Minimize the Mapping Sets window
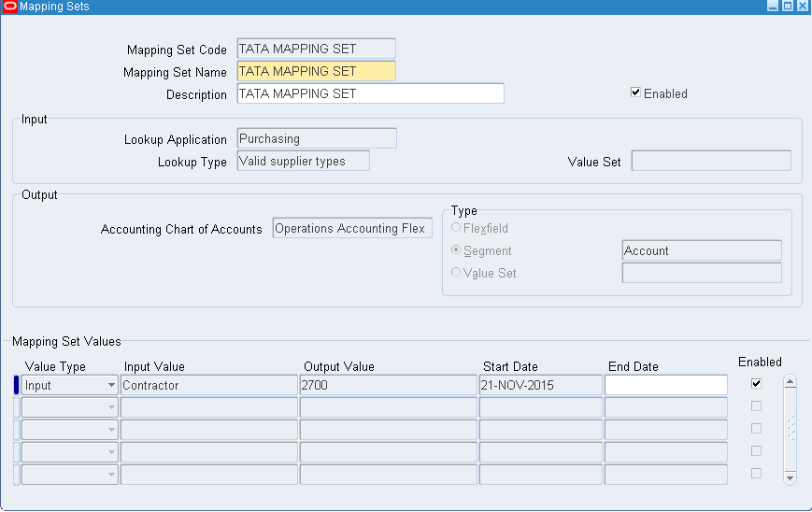Image resolution: width=812 pixels, height=512 pixels. coord(773,7)
